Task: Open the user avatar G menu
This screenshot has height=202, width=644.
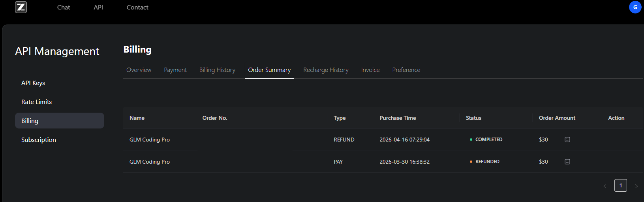Action: (635, 7)
